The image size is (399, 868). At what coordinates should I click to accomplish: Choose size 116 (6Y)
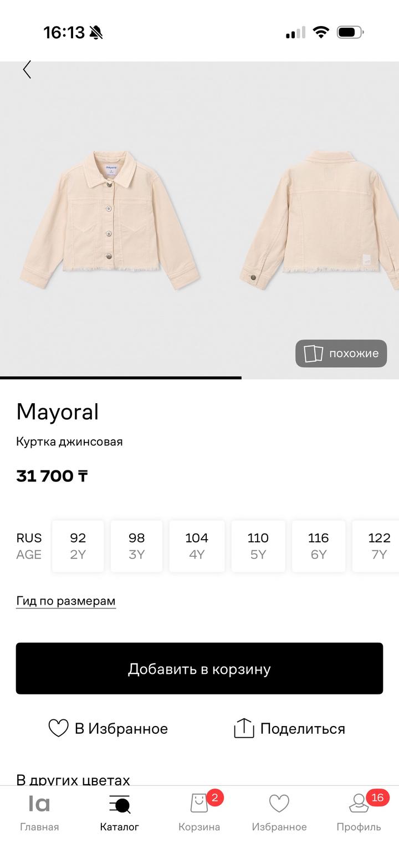tap(319, 546)
